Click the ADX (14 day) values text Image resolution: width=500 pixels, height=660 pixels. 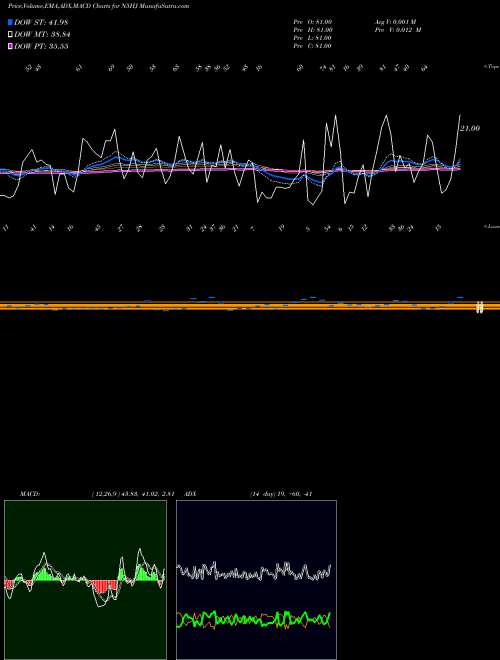pyautogui.click(x=281, y=494)
